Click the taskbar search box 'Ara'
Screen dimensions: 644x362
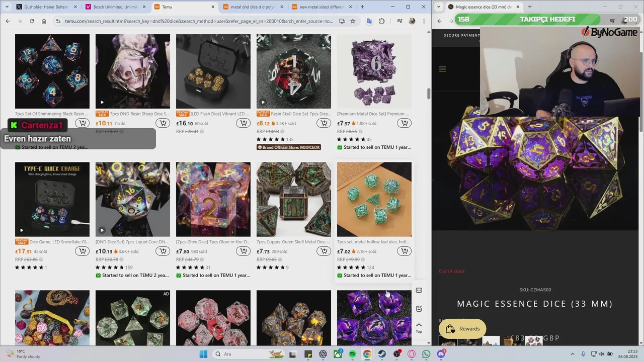tap(249, 354)
